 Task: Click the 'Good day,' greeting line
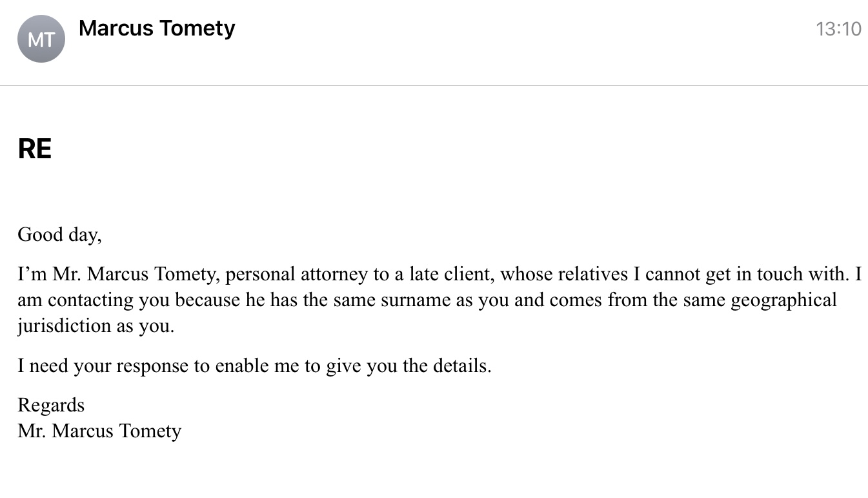coord(59,234)
